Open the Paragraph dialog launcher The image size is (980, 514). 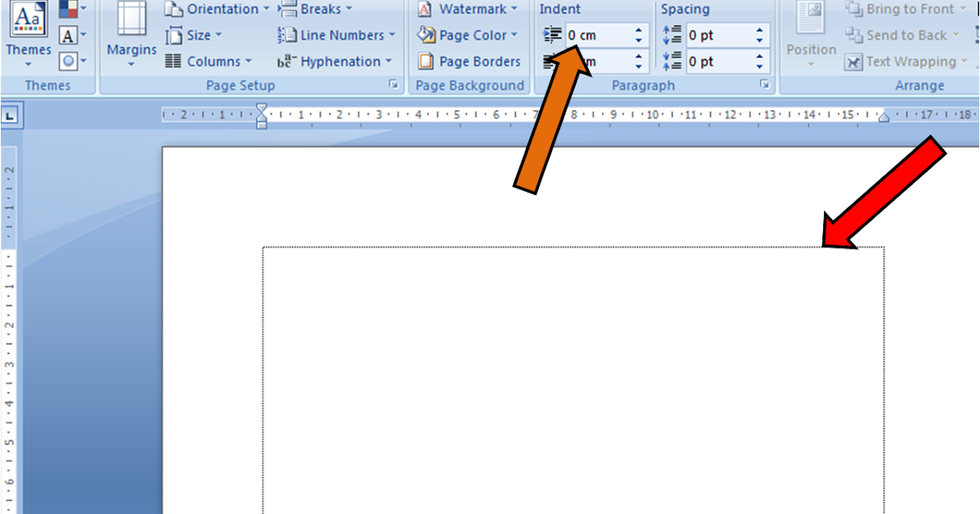[x=764, y=85]
